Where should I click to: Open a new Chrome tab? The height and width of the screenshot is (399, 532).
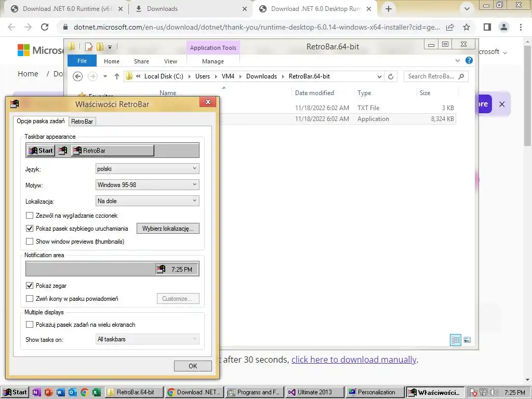pyautogui.click(x=389, y=9)
